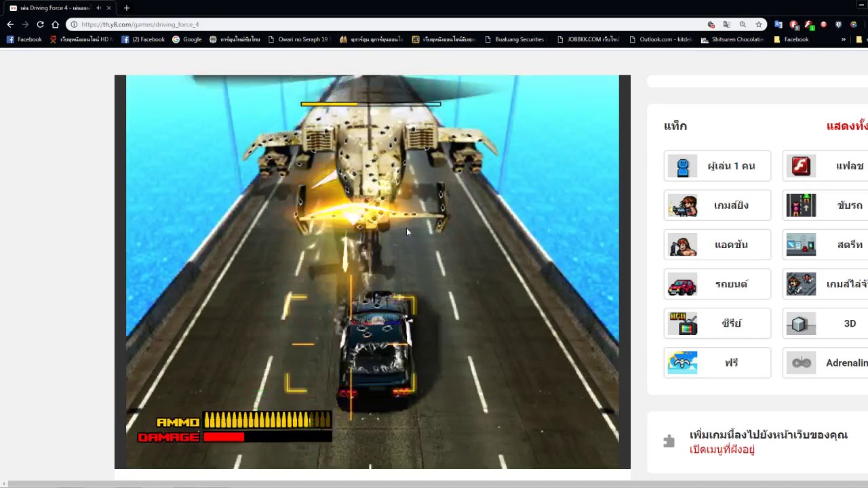The height and width of the screenshot is (488, 868).
Task: Click the blue player icon thumbnail
Action: point(682,166)
